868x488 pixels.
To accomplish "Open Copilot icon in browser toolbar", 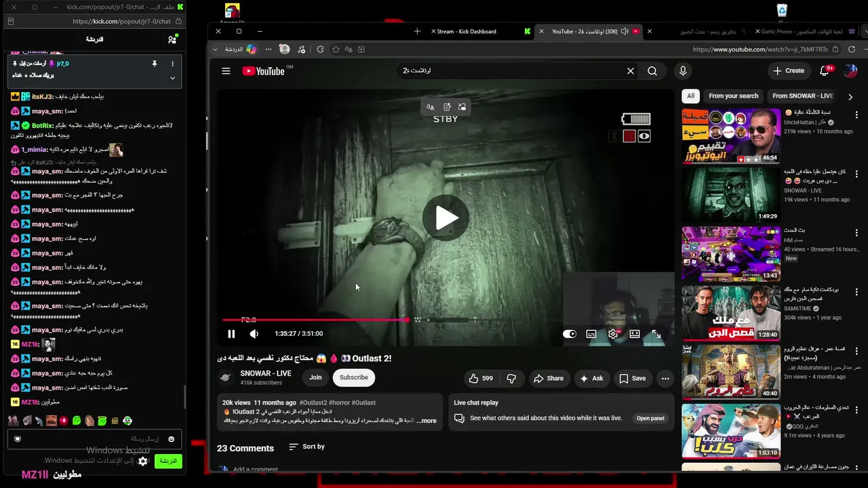I will 252,49.
